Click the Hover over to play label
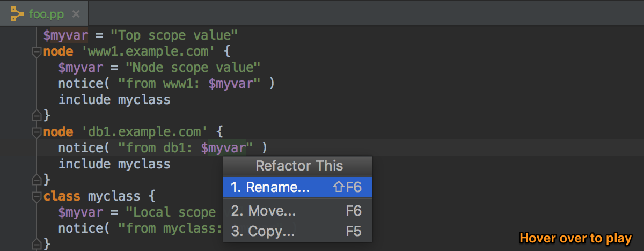 (x=576, y=238)
